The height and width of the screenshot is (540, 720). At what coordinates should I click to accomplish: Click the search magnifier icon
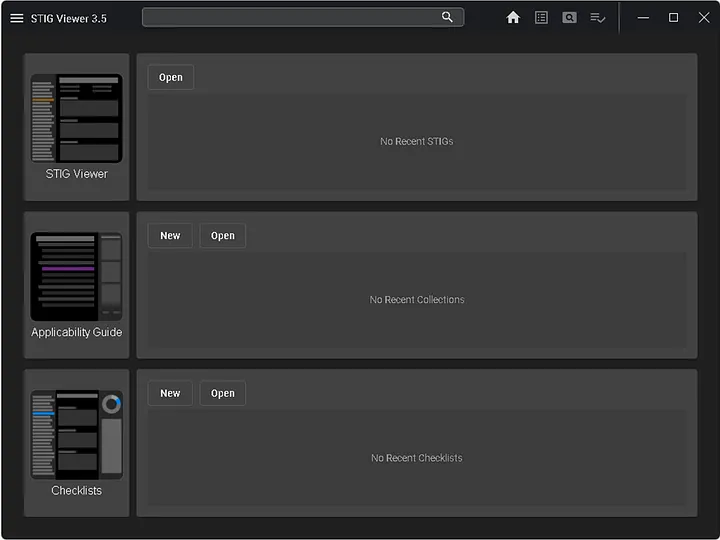[x=447, y=17]
